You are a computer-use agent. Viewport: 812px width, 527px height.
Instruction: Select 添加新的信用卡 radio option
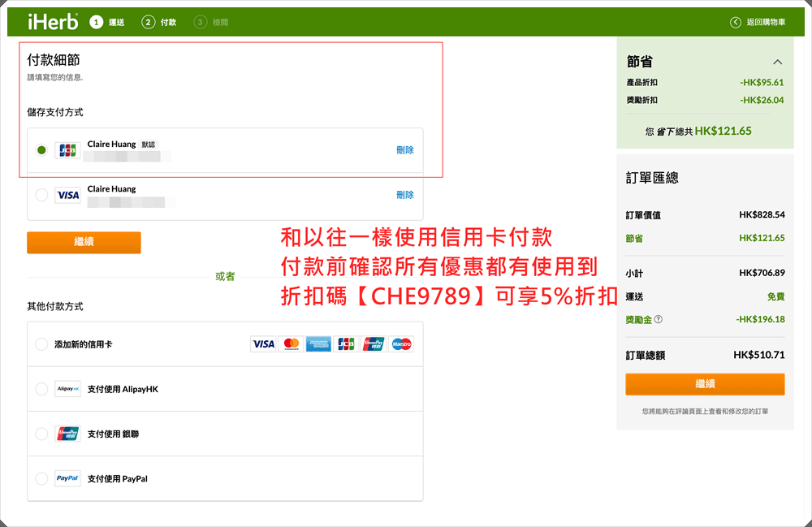[x=41, y=344]
